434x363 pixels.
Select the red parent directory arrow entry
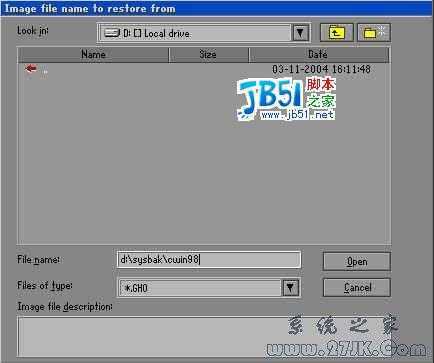click(31, 69)
